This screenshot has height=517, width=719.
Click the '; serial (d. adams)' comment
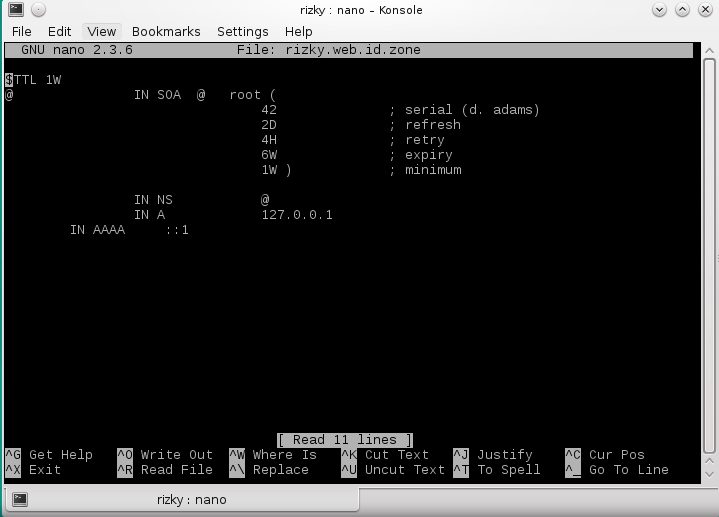point(465,110)
